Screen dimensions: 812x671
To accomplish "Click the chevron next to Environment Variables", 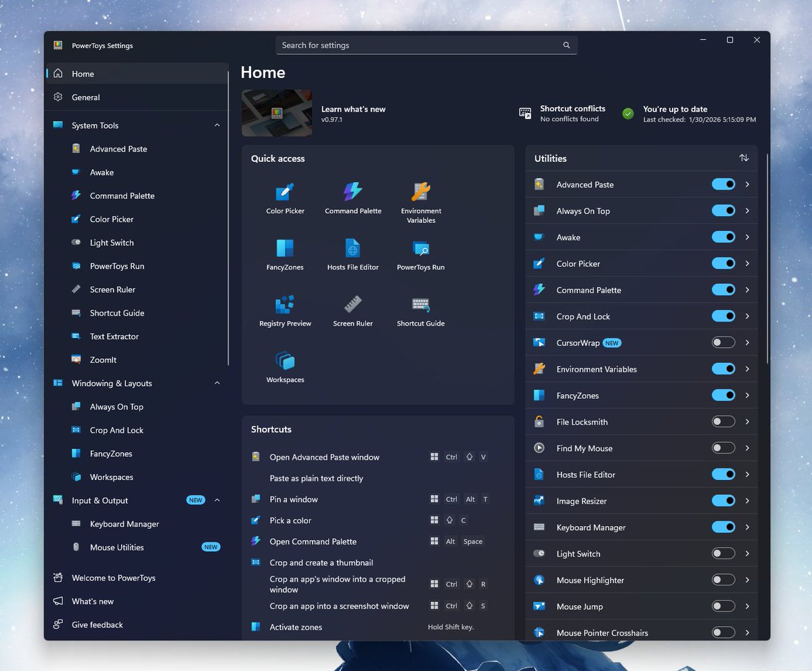I will coord(747,369).
